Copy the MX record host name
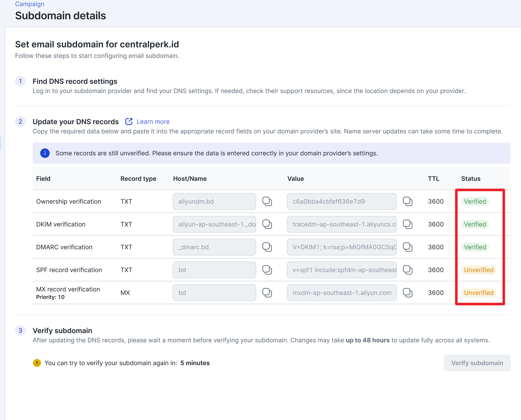The image size is (521, 420). click(267, 293)
